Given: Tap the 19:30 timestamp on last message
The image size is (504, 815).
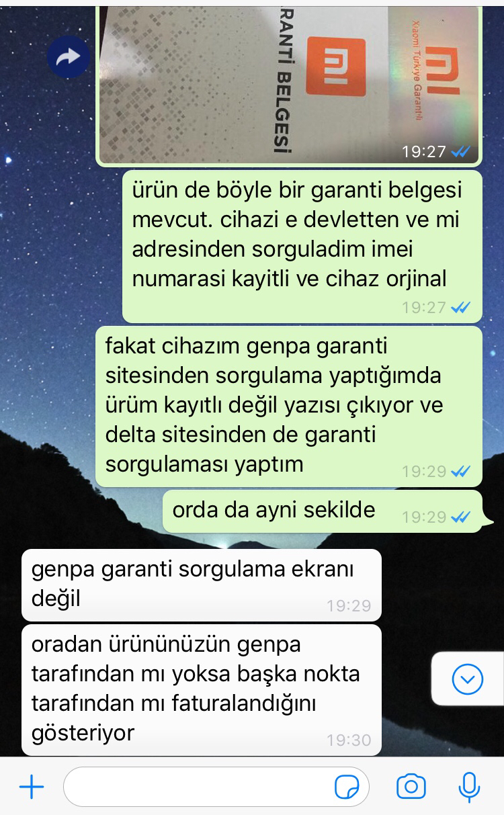Looking at the screenshot, I should coord(349,740).
